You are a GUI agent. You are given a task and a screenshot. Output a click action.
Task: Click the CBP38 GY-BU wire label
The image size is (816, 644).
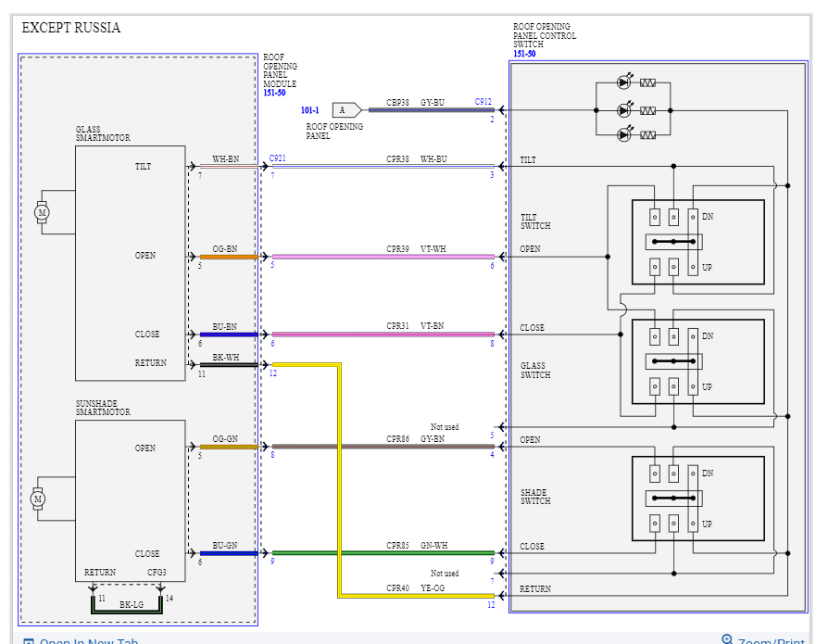[415, 103]
